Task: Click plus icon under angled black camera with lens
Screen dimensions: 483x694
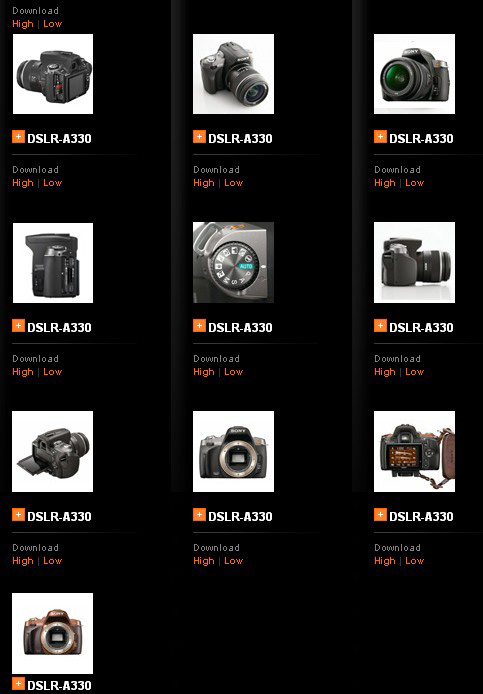Action: coord(199,137)
